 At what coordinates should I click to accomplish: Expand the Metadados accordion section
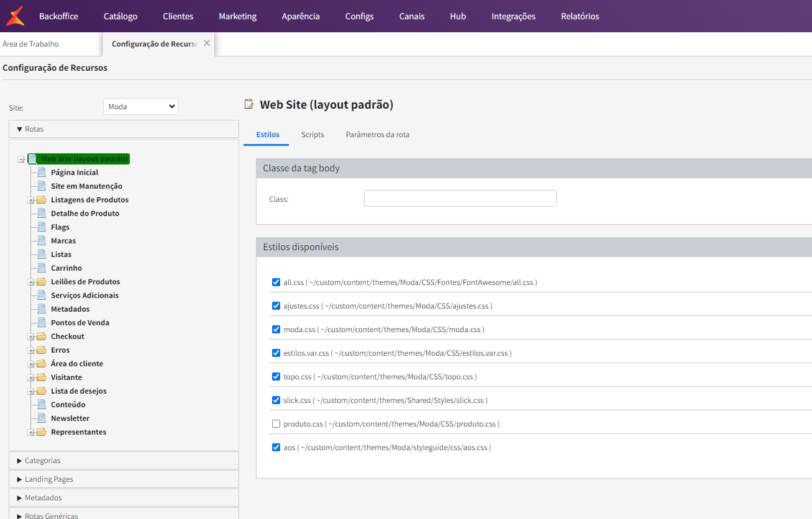point(124,498)
